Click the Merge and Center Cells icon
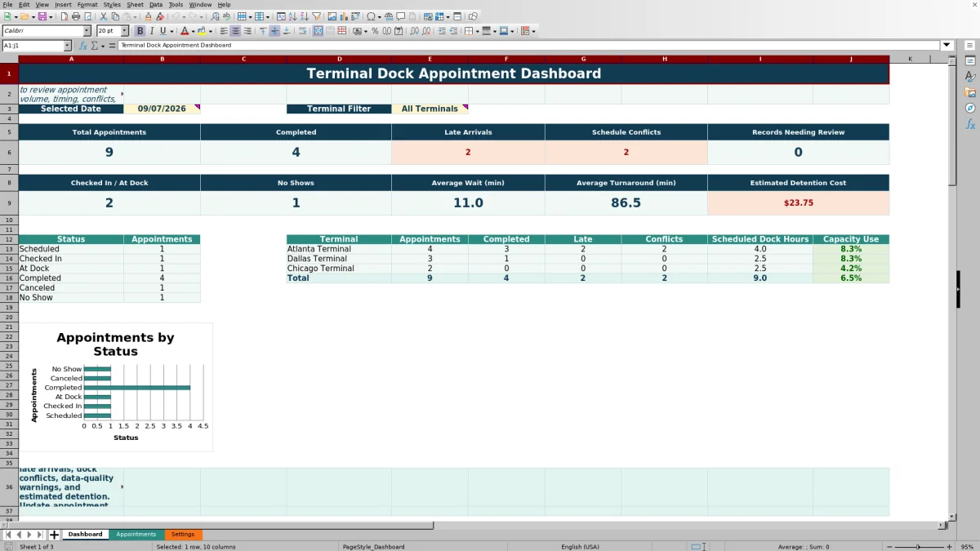 tap(318, 31)
